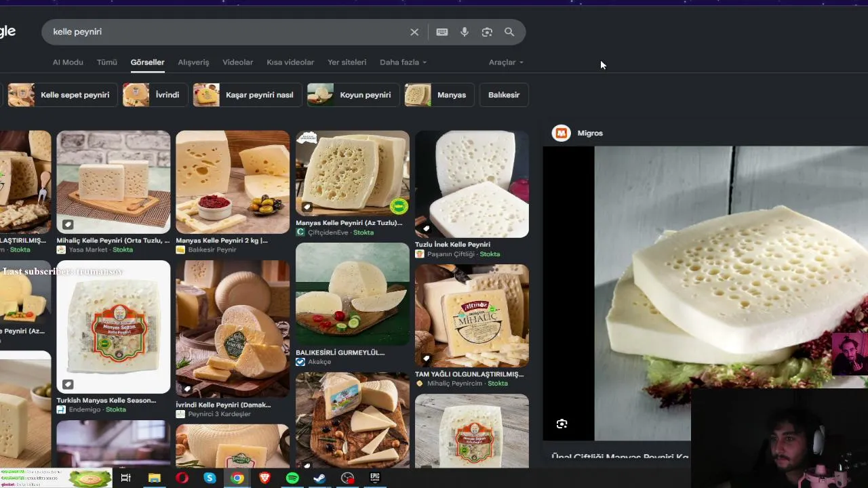868x488 pixels.
Task: Click the ÇiftçidenEve favicon
Action: 300,232
